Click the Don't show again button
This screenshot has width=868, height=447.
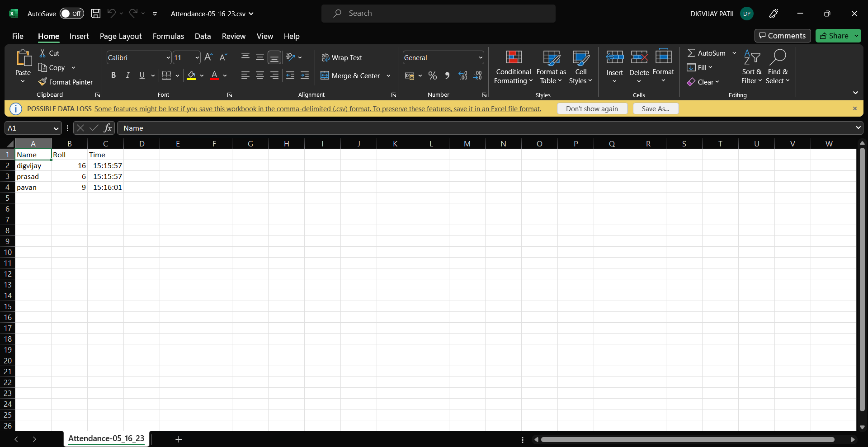592,108
